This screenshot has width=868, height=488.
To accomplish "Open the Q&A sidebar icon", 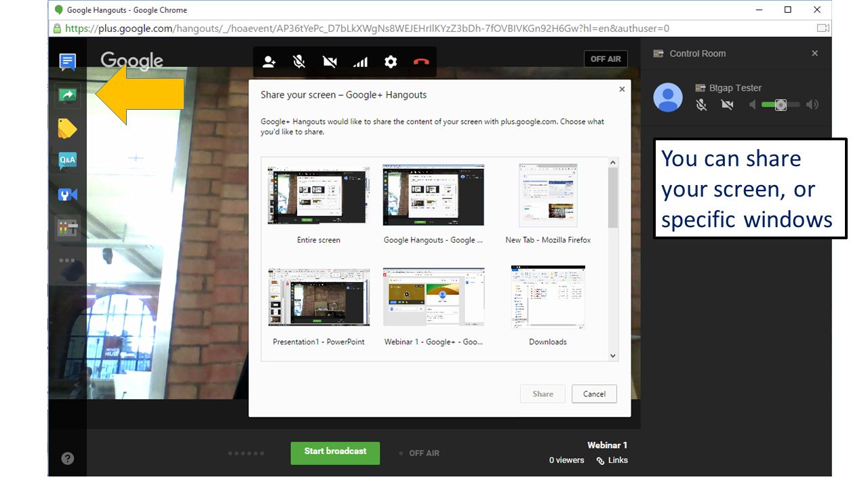I will (x=67, y=161).
